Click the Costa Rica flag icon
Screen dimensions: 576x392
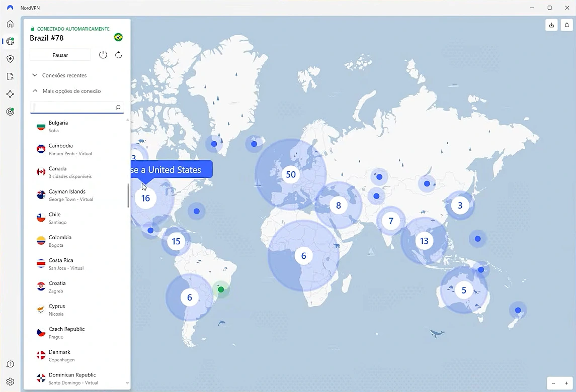(41, 264)
